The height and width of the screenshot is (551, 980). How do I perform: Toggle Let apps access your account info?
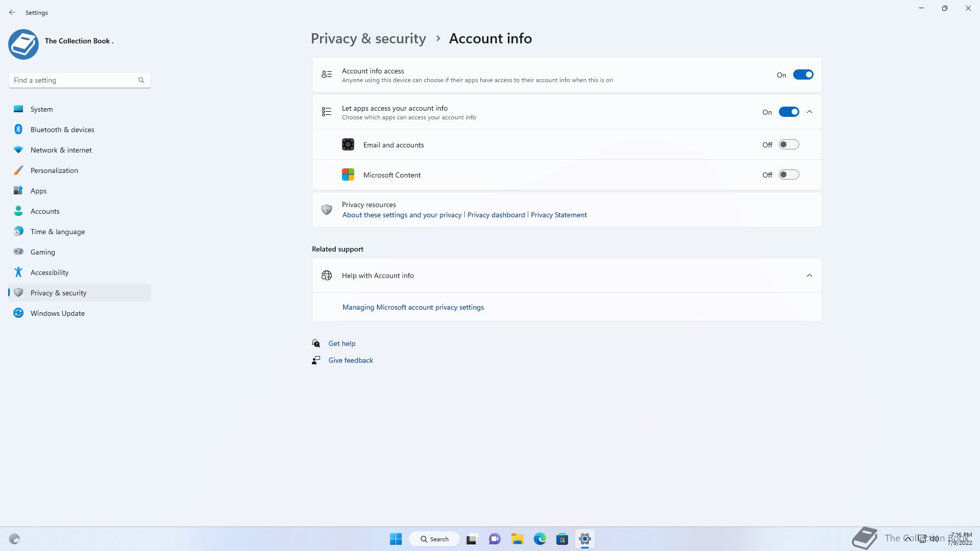tap(789, 112)
